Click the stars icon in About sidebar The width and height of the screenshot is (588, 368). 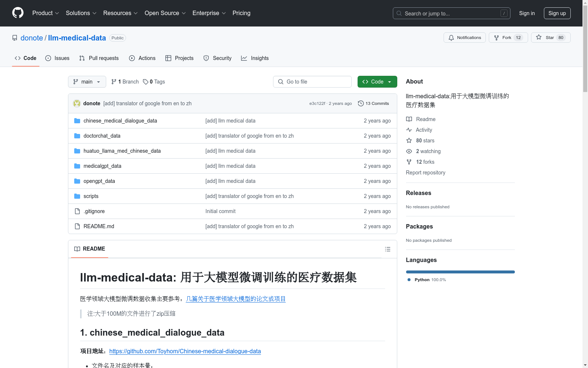(409, 141)
